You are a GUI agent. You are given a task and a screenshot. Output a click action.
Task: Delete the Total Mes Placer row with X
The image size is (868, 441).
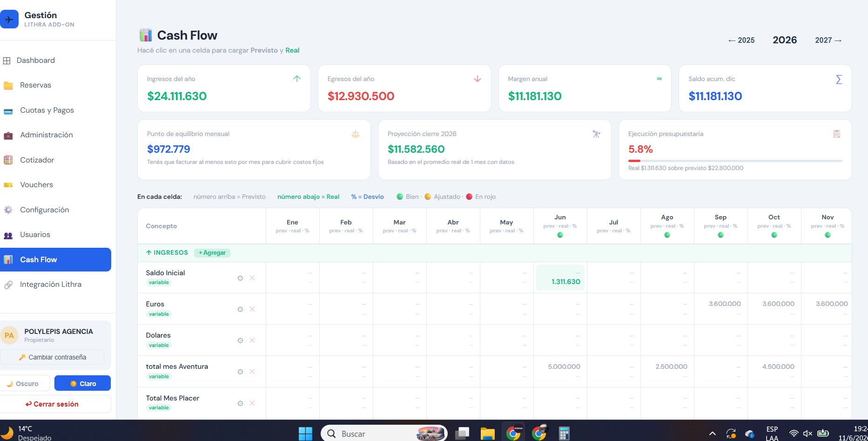[x=252, y=403]
